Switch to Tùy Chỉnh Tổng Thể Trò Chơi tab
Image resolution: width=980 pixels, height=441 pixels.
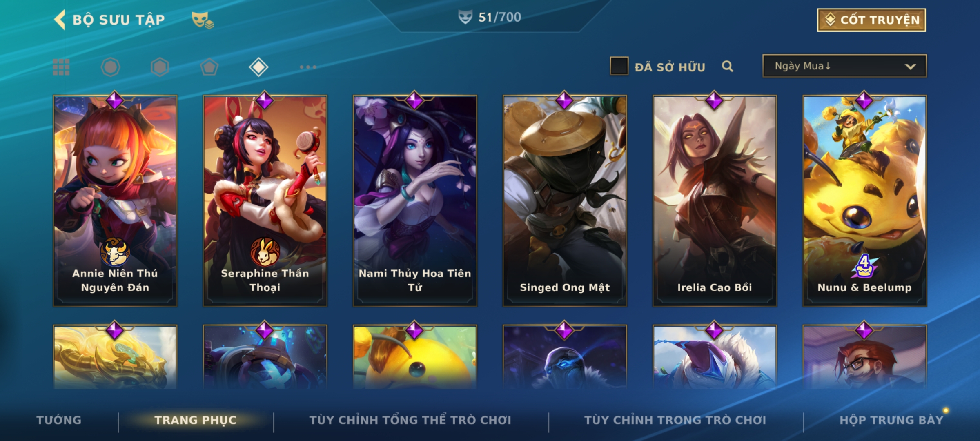(410, 420)
